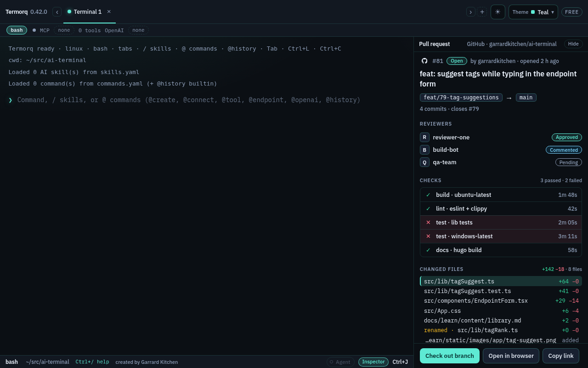Click the Termorq 0.42.0 app title

[26, 12]
